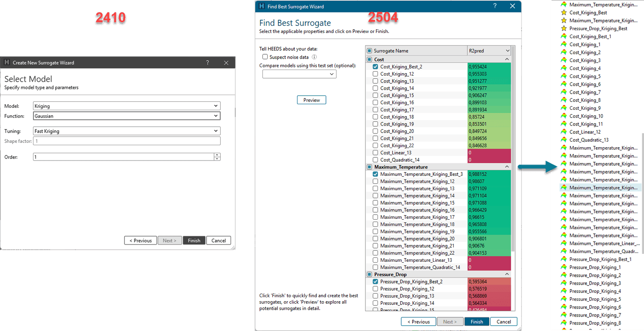The height and width of the screenshot is (331, 644).
Task: Click the surrogate icon of Cost_Kriging_3
Action: pyautogui.click(x=564, y=60)
